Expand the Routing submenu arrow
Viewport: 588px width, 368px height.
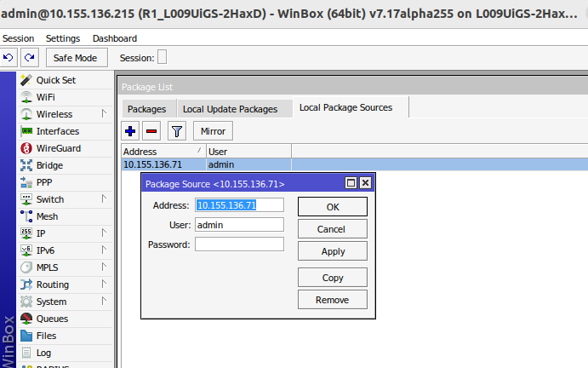click(104, 285)
